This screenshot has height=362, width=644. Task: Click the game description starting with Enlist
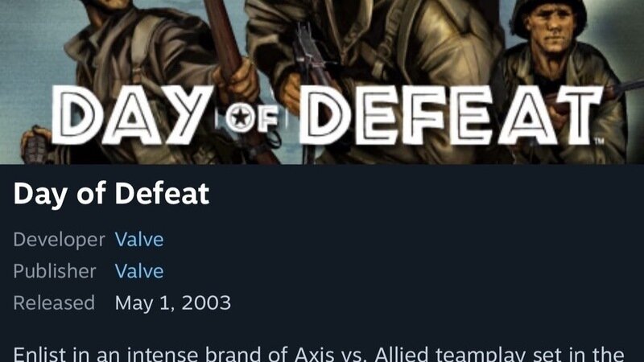(319, 354)
